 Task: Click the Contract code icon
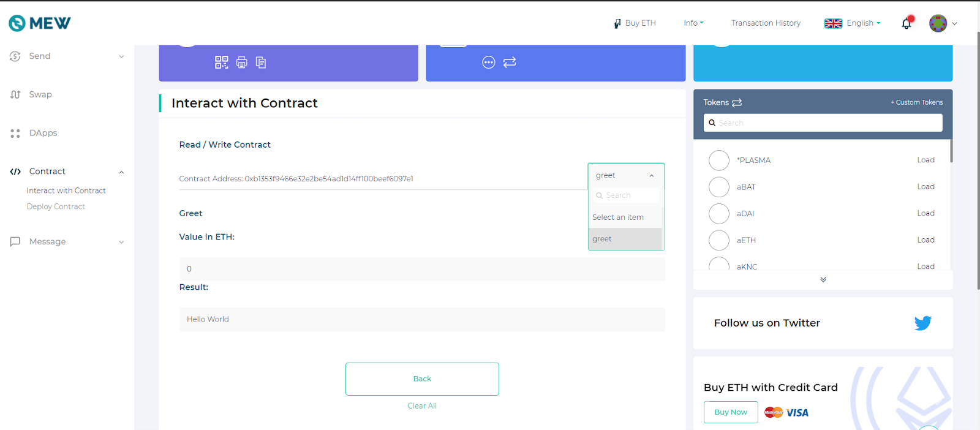click(15, 172)
